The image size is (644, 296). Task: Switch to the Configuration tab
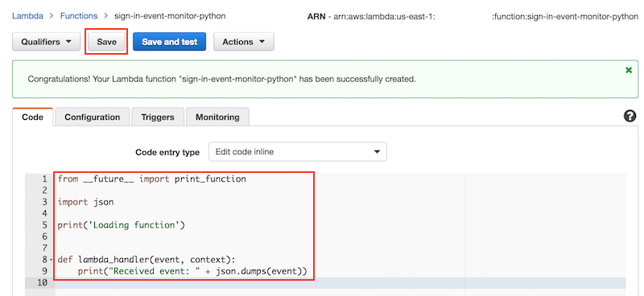[x=93, y=117]
